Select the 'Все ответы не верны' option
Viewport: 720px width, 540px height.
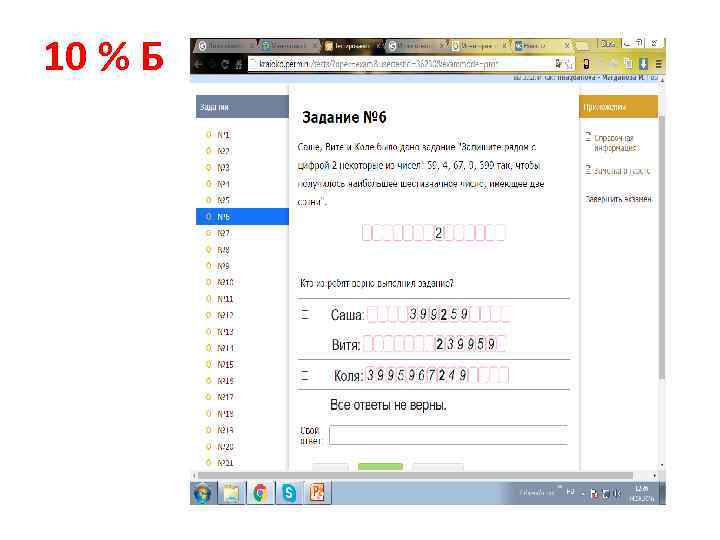coord(388,405)
